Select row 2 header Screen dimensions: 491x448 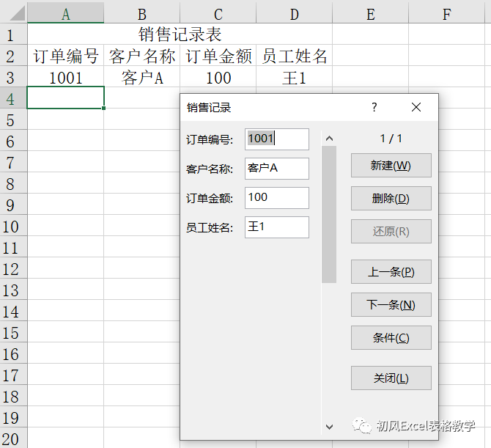pos(13,56)
